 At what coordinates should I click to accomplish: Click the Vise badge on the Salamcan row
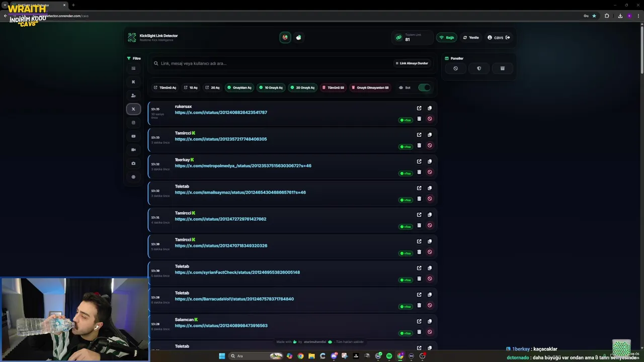tap(406, 333)
